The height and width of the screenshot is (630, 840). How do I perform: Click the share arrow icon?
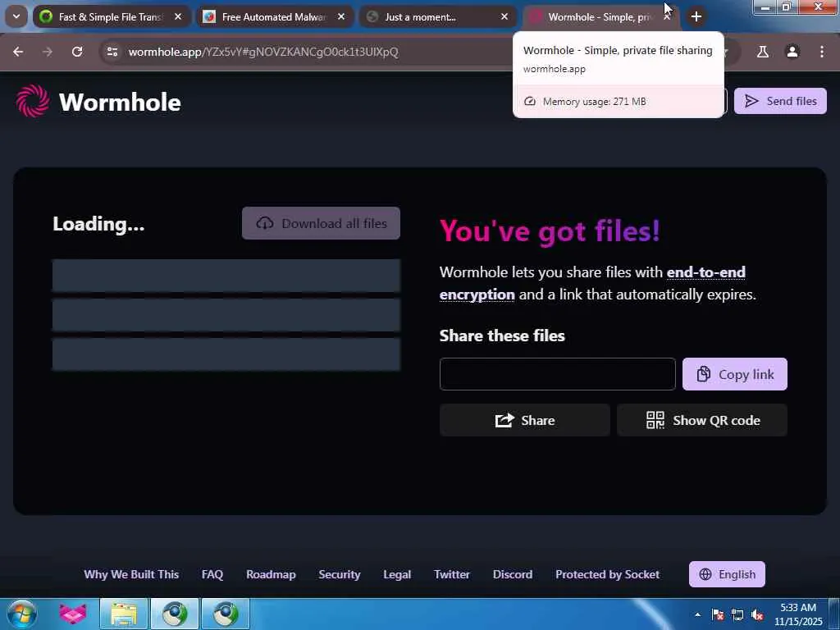[x=504, y=421]
